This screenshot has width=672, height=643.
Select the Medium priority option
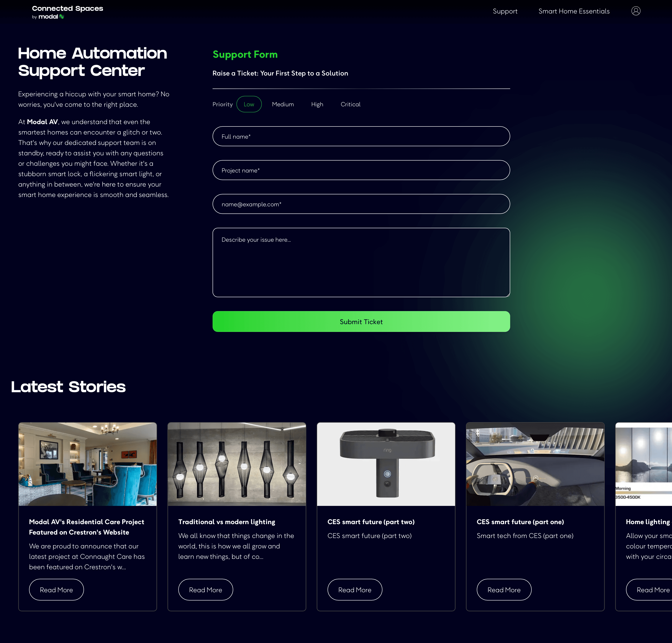tap(283, 104)
